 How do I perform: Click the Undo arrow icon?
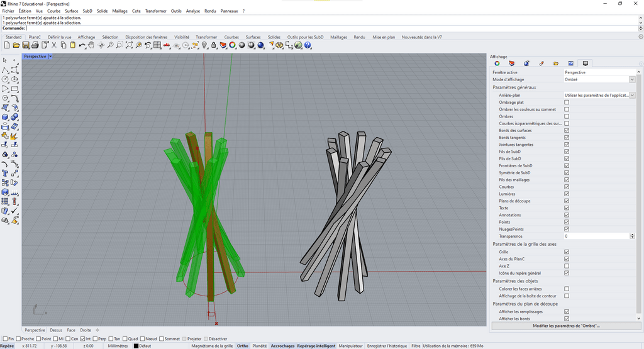click(82, 45)
